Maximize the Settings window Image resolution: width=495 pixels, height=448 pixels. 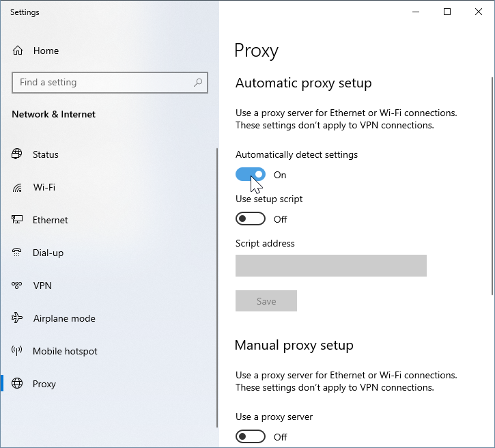tap(447, 12)
